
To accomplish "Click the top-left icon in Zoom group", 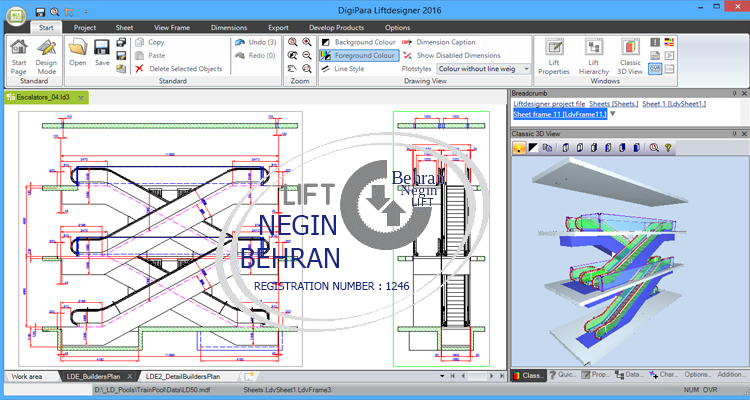I will point(292,42).
